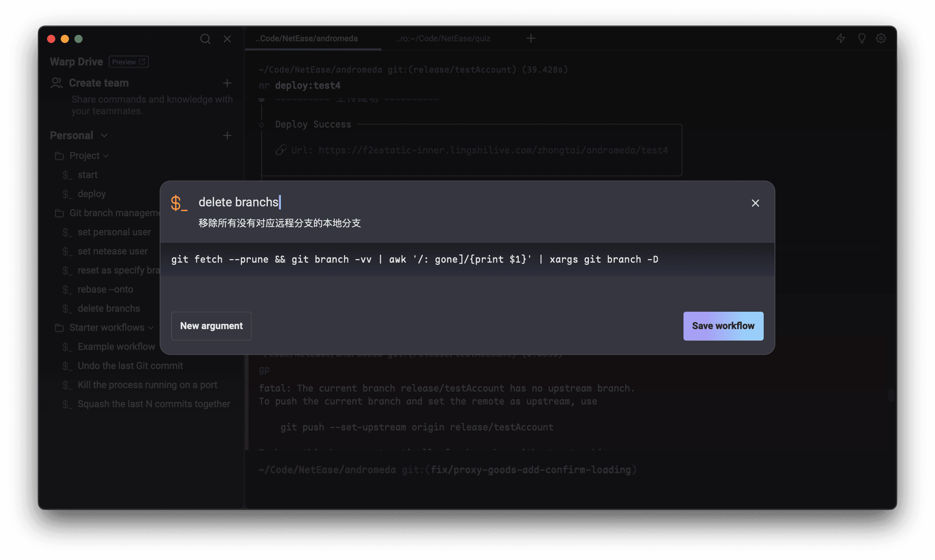Open the reset as specify branch workflow

[x=118, y=270]
